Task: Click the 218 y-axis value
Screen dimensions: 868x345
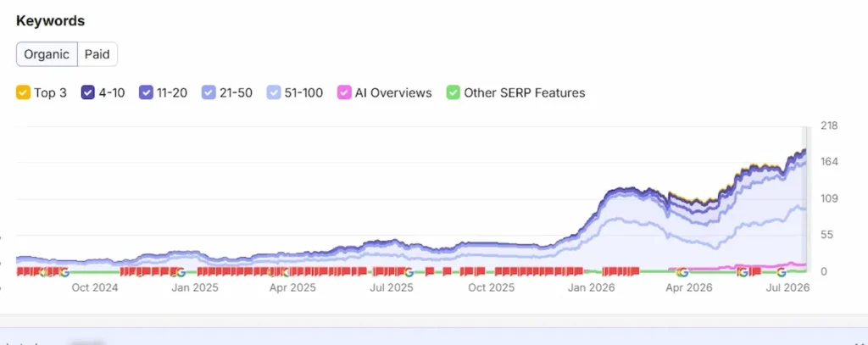Action: coord(829,125)
